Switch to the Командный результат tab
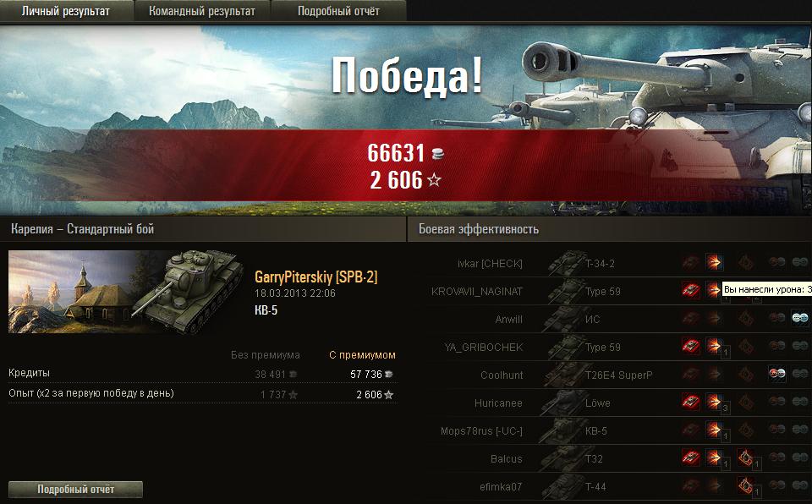This screenshot has height=504, width=812. click(x=202, y=11)
